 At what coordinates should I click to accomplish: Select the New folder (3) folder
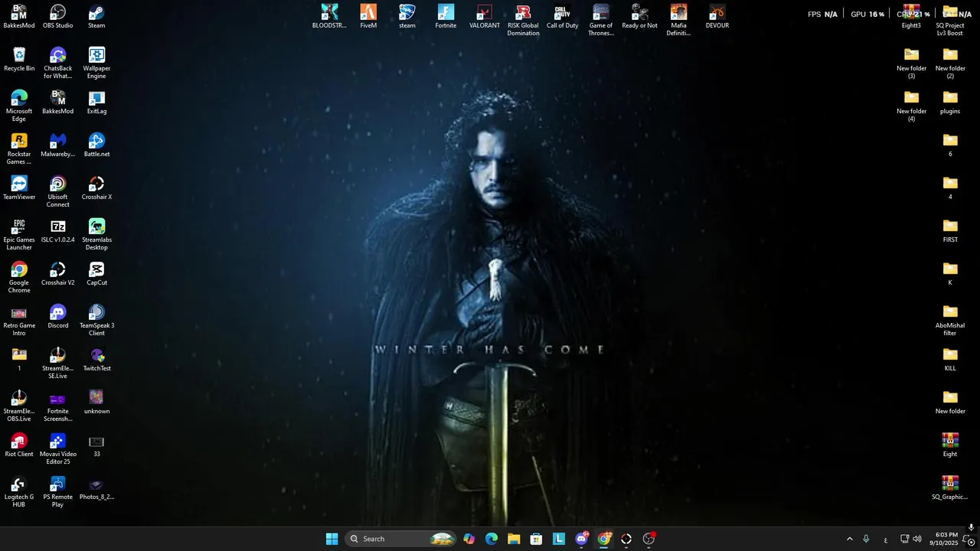tap(911, 64)
